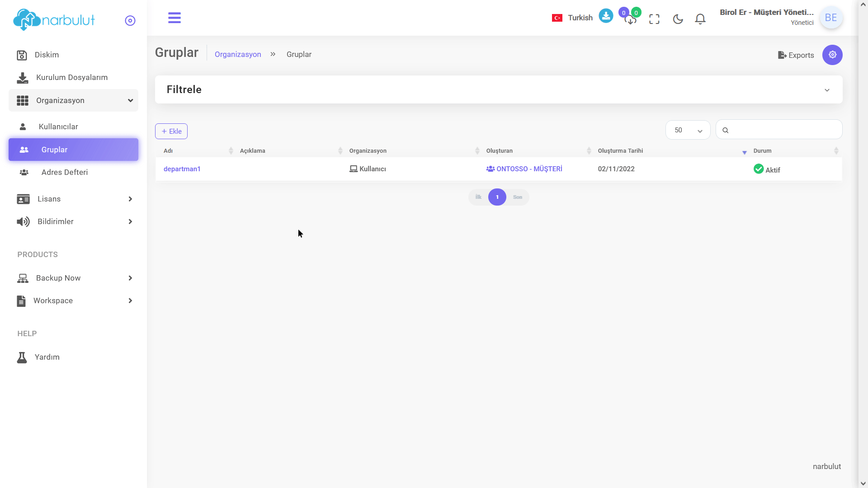Viewport: 868px width, 488px height.
Task: Click the hamburger menu icon
Action: 175,18
